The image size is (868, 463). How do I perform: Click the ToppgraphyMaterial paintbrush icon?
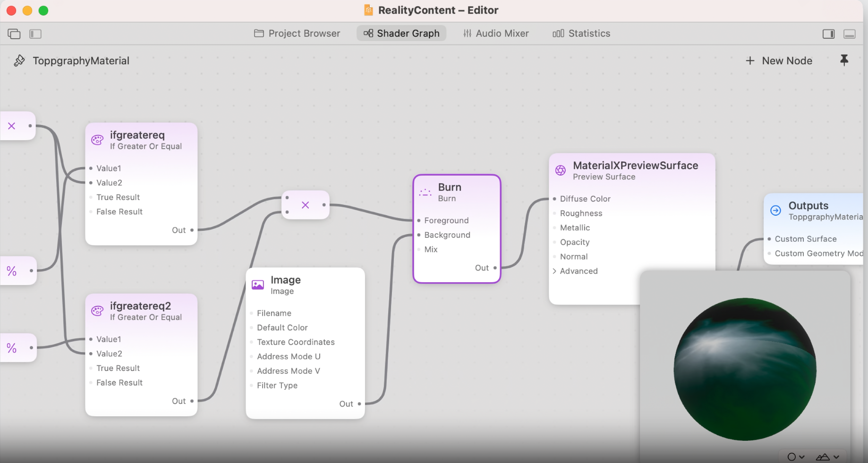[x=19, y=60]
